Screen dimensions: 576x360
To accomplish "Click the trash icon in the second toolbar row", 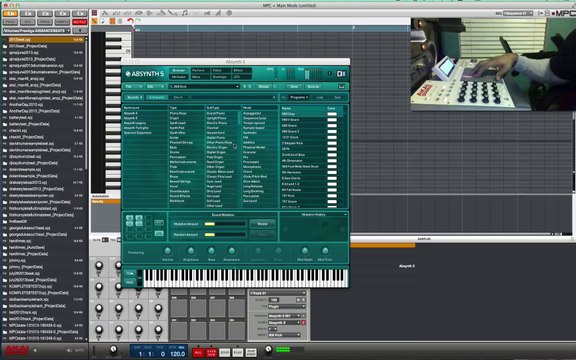I will [120, 21].
